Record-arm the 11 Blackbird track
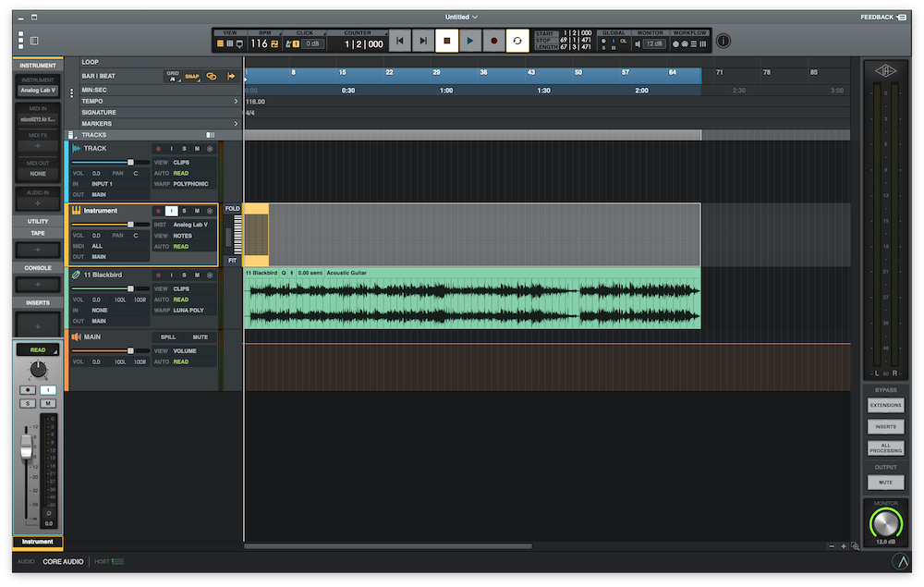924x587 pixels. tap(158, 275)
